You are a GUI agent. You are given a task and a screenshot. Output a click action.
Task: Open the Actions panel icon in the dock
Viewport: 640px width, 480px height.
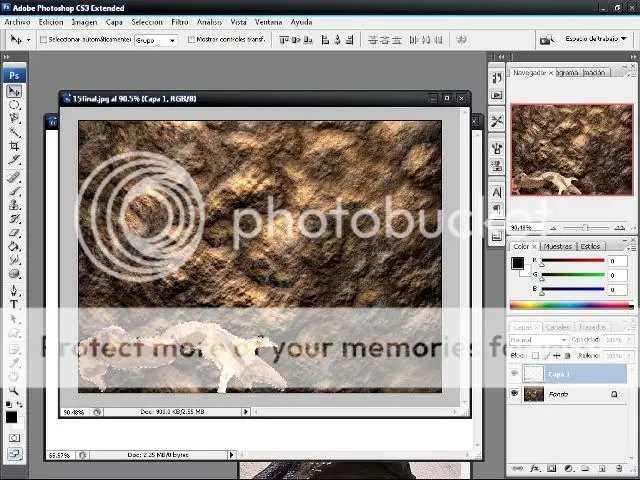pyautogui.click(x=497, y=95)
